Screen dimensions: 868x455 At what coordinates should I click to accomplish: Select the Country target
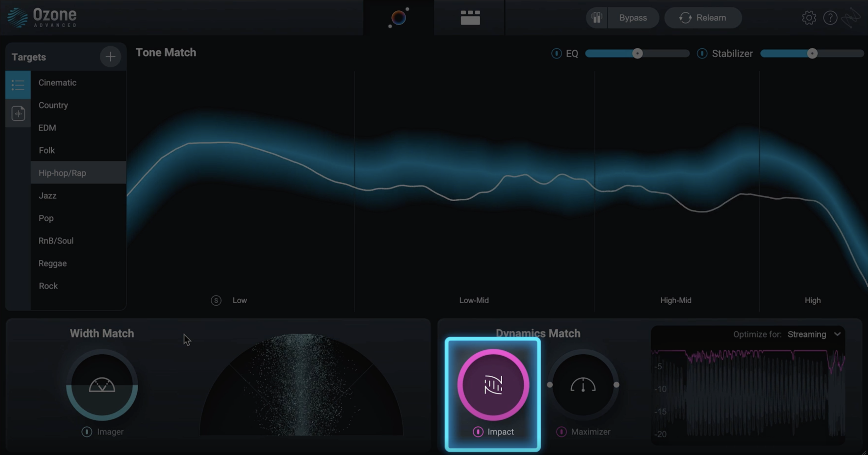coord(78,105)
